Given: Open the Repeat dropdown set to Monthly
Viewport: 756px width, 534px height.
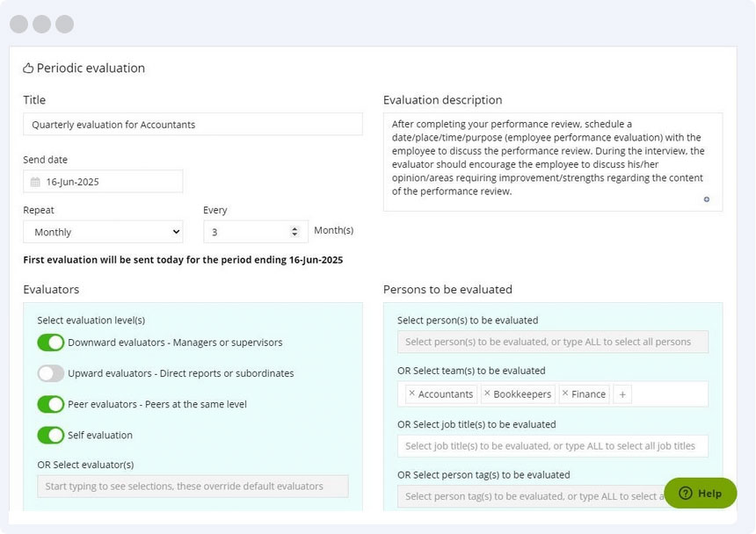Looking at the screenshot, I should tap(103, 230).
